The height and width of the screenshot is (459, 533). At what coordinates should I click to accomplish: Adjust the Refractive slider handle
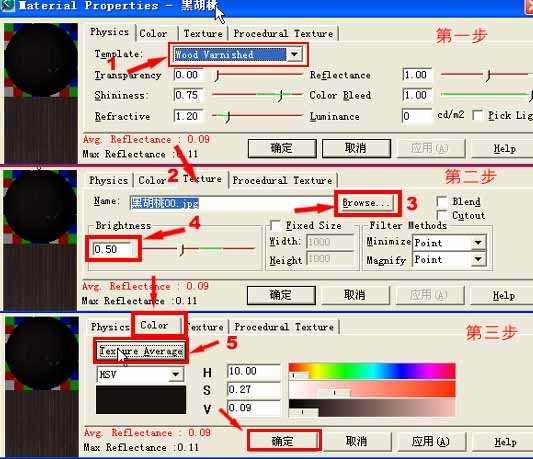coord(228,117)
